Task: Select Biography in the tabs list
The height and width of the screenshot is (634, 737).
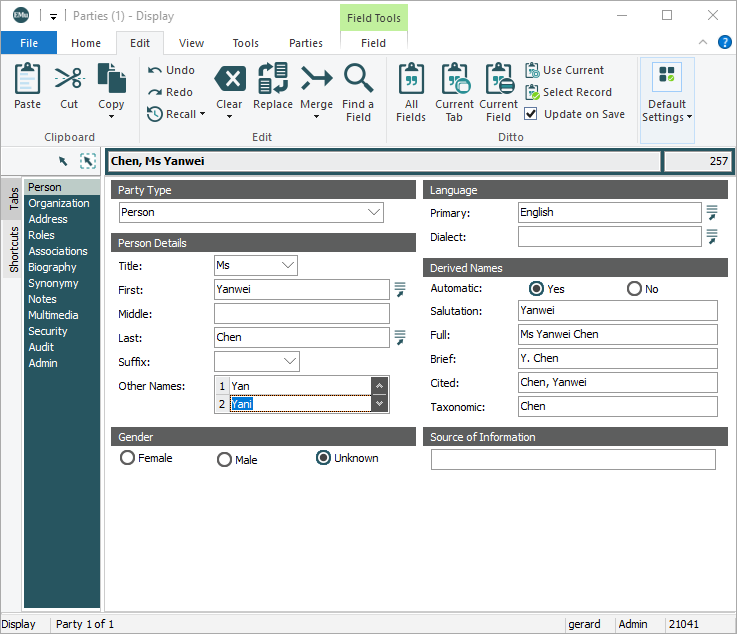Action: tap(52, 267)
